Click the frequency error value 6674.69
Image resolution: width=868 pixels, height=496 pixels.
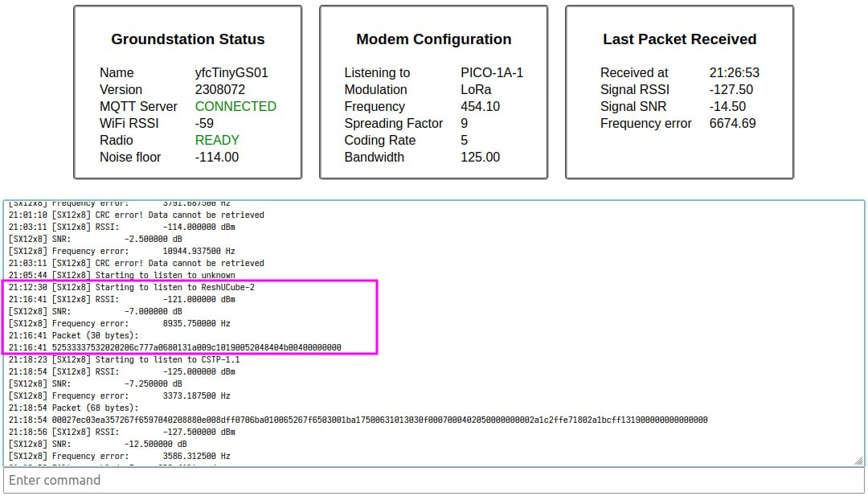(x=732, y=123)
